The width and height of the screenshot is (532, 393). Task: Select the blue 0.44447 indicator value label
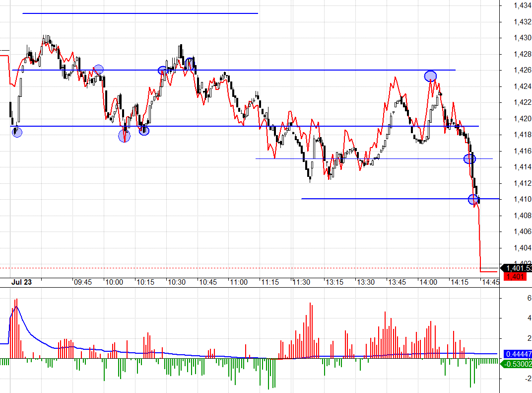[518, 354]
